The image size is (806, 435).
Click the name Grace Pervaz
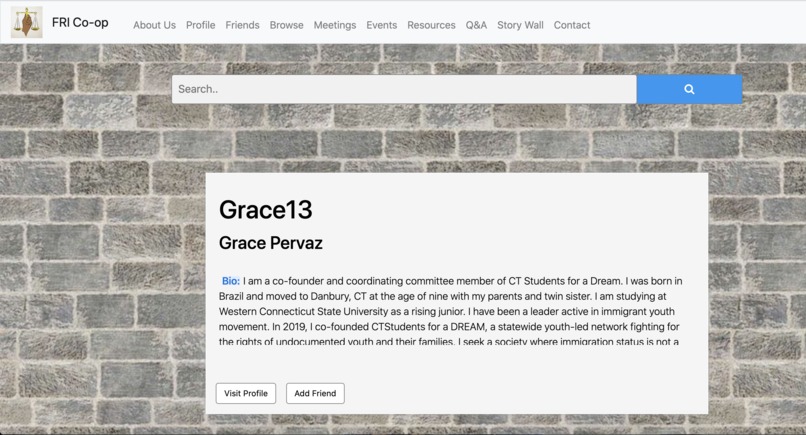click(271, 243)
